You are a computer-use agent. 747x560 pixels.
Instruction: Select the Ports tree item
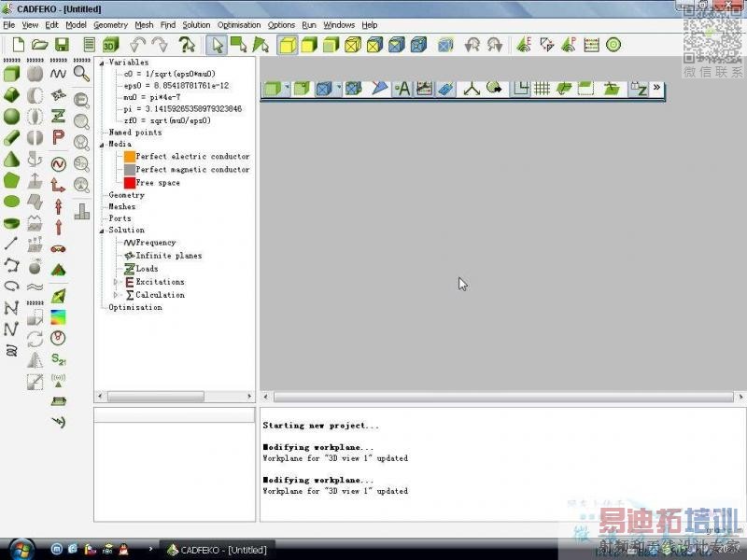point(120,218)
